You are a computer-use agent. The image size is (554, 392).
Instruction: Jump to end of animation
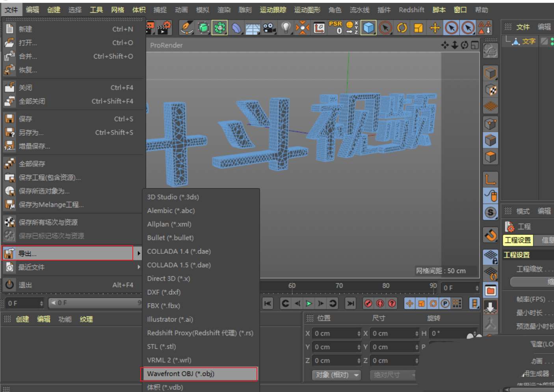point(350,303)
